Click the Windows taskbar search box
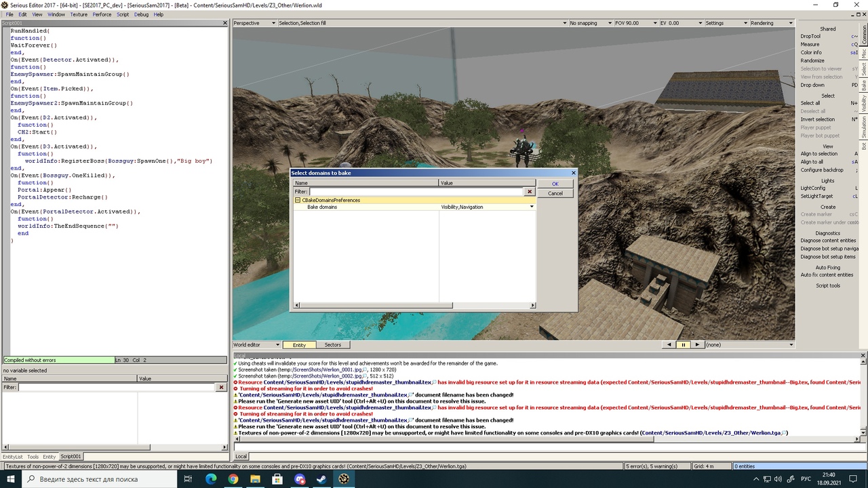Image resolution: width=868 pixels, height=488 pixels. pyautogui.click(x=100, y=479)
